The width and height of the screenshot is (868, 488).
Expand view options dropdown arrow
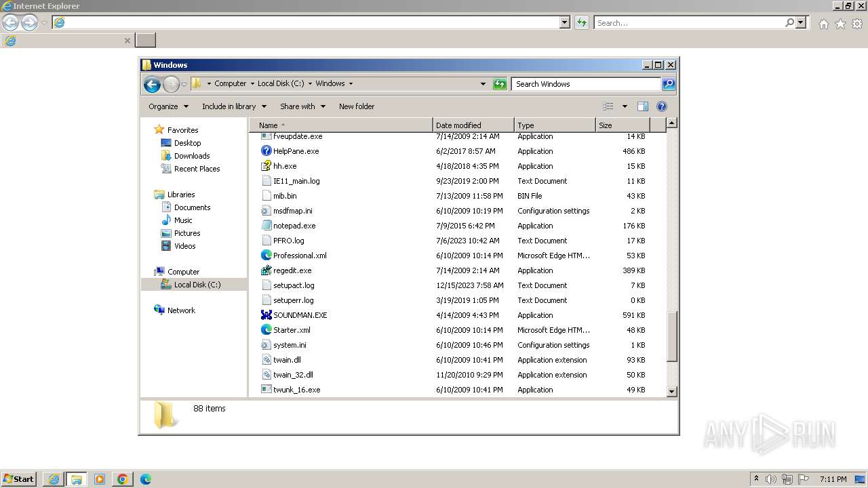click(x=625, y=106)
